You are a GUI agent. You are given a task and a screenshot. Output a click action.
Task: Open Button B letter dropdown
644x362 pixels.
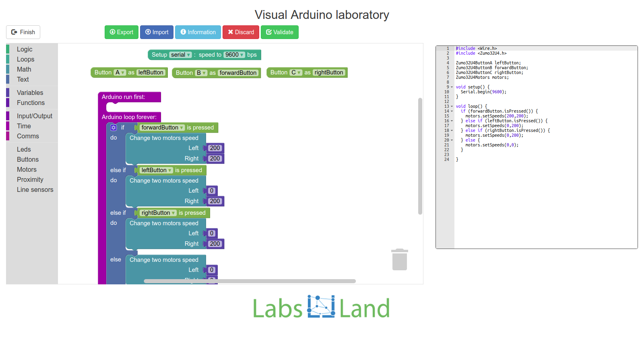coord(201,73)
